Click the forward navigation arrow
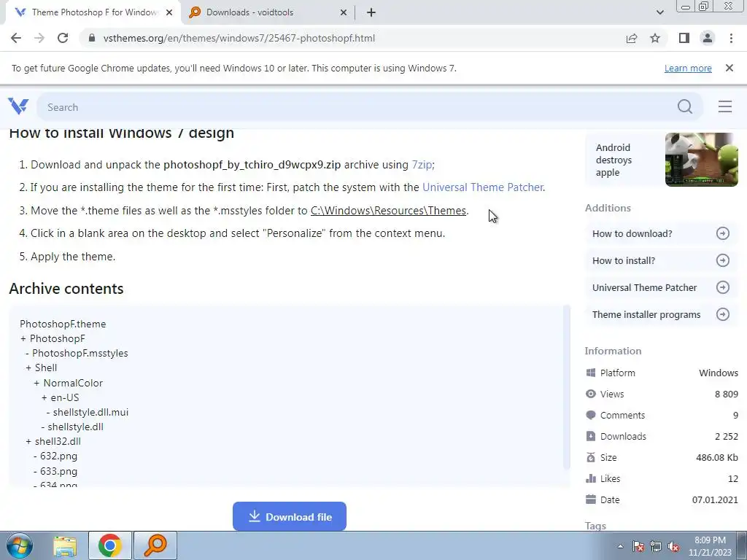The width and height of the screenshot is (747, 560). (x=39, y=38)
